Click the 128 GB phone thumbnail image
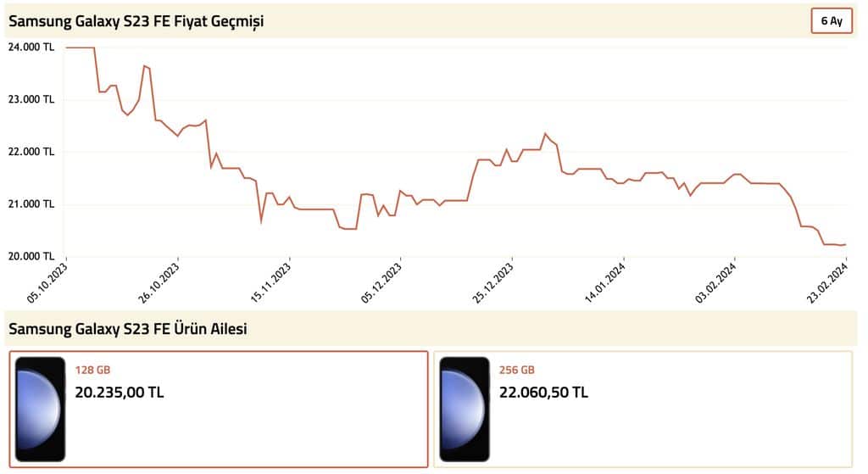Screen dimensions: 868x474 coord(41,409)
